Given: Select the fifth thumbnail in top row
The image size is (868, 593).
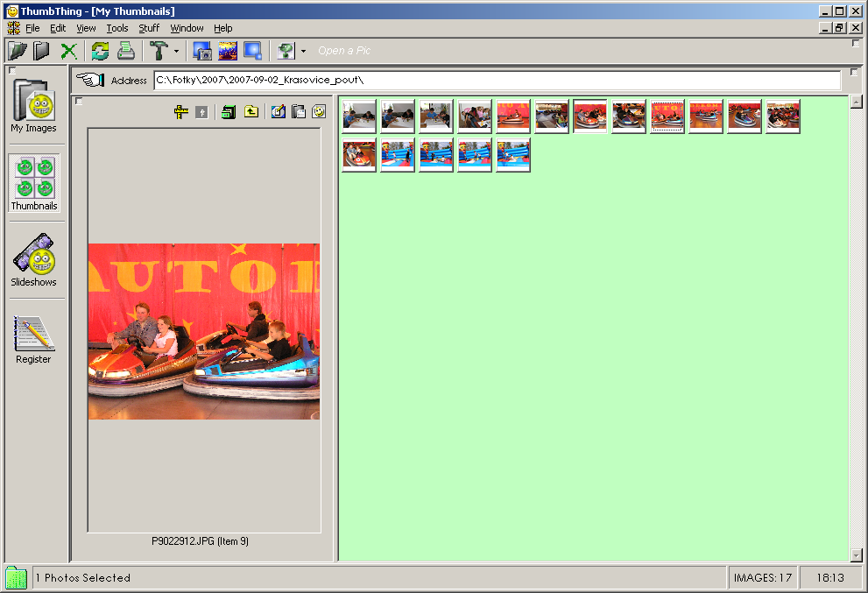Looking at the screenshot, I should click(x=513, y=116).
